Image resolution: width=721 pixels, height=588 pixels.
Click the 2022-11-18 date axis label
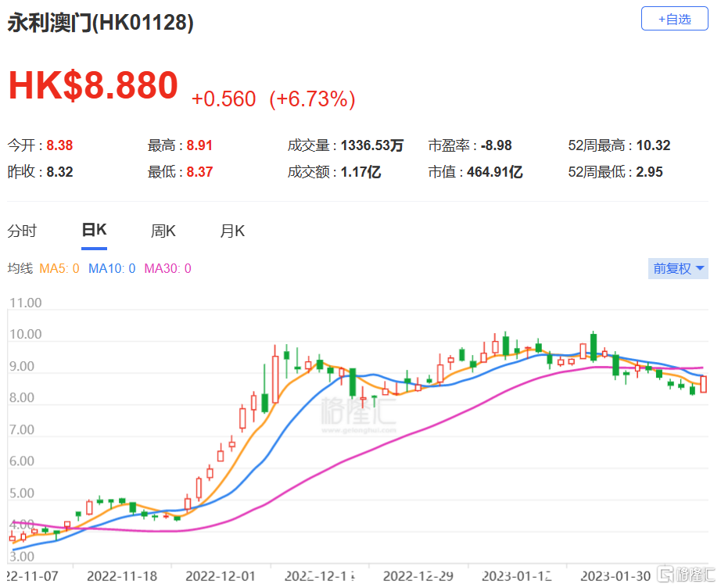click(122, 576)
